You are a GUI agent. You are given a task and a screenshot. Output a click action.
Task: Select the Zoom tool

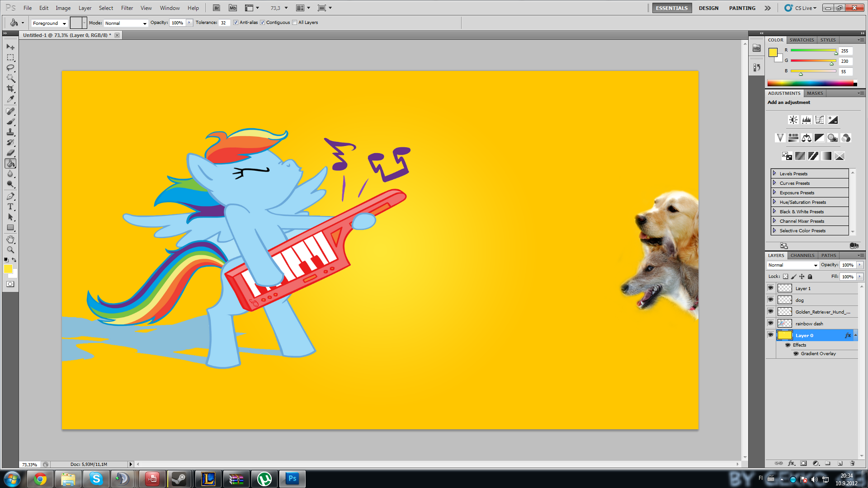click(10, 249)
